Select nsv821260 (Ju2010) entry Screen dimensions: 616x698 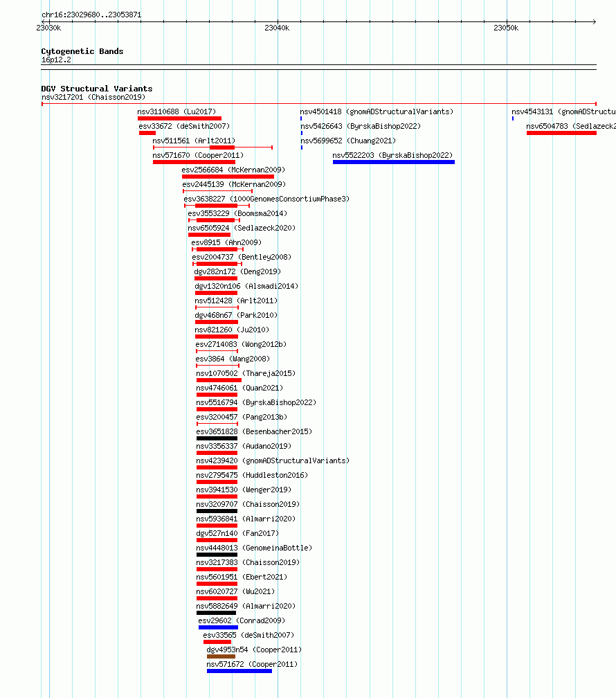point(233,330)
